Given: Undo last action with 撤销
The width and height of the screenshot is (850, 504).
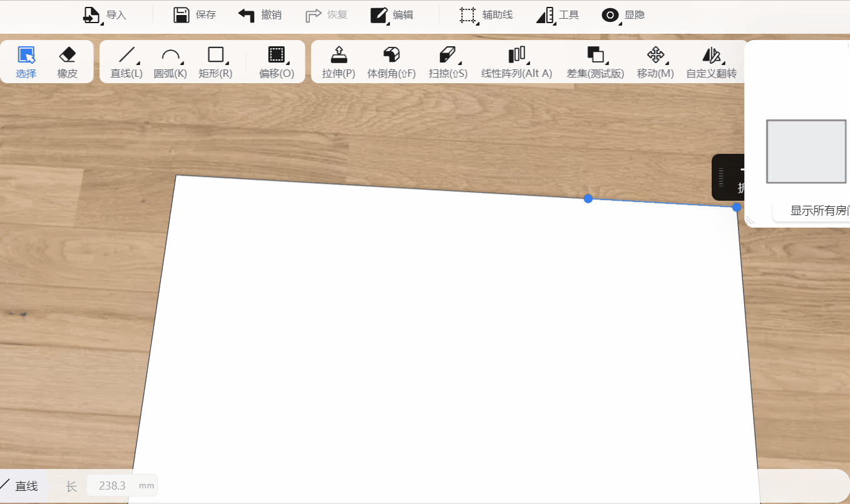Looking at the screenshot, I should click(260, 15).
